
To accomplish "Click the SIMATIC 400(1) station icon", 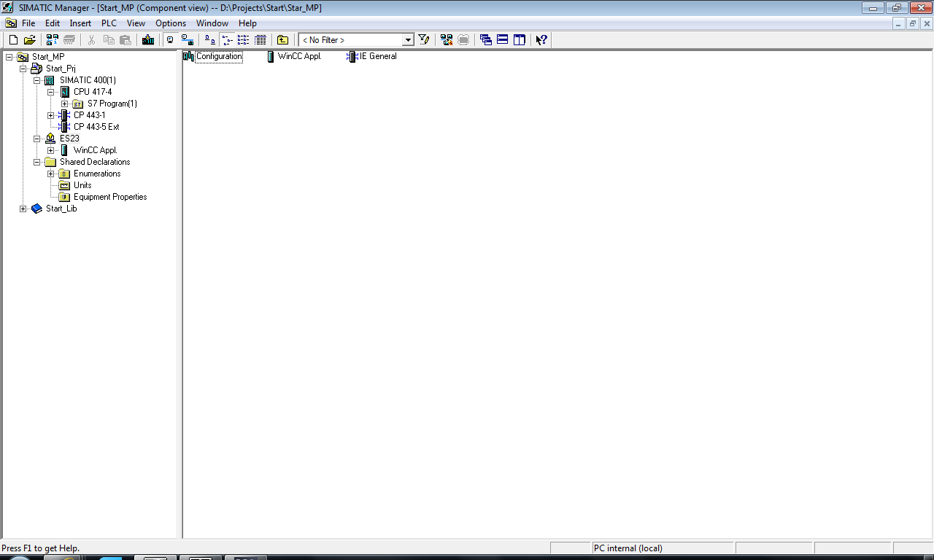I will coord(50,80).
